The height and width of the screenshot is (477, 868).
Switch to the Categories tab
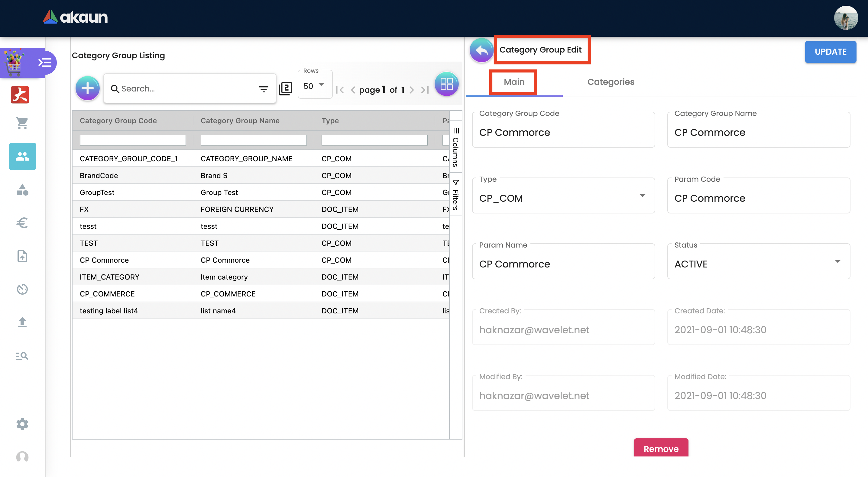coord(610,82)
